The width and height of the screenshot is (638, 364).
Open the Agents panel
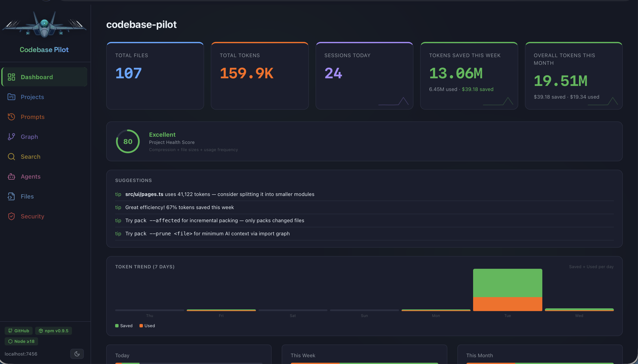[x=30, y=176]
